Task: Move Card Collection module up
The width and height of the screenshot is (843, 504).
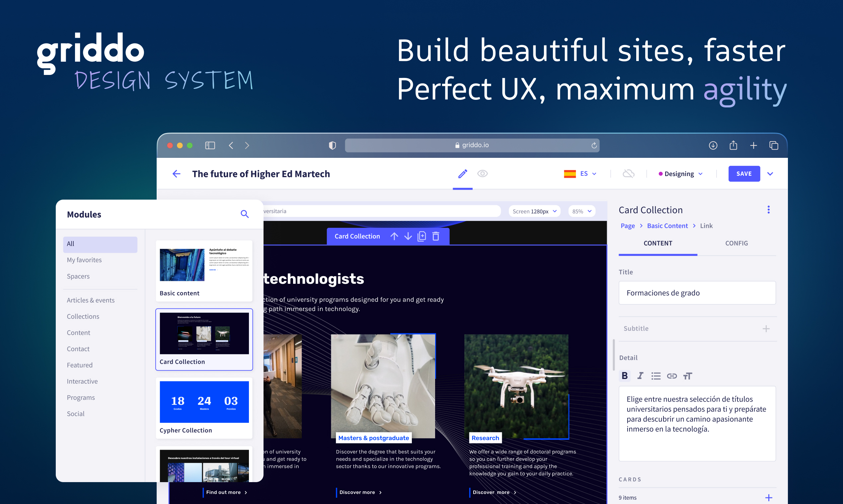Action: coord(394,236)
